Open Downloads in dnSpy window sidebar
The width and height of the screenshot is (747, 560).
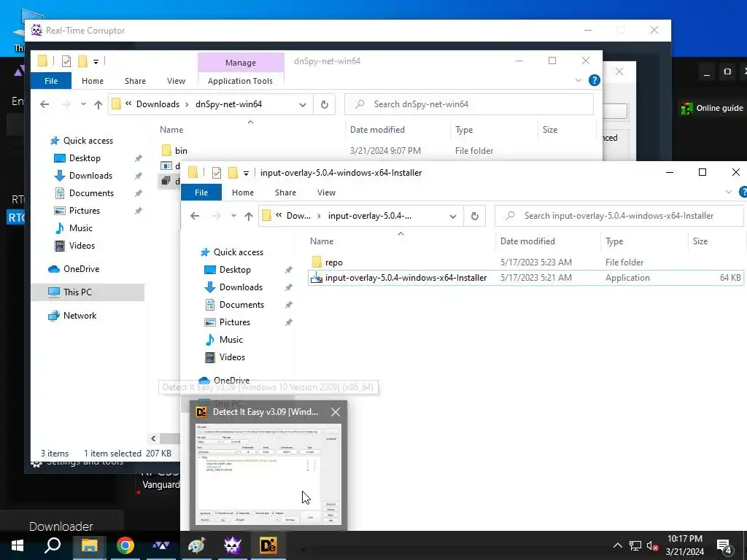tap(90, 176)
